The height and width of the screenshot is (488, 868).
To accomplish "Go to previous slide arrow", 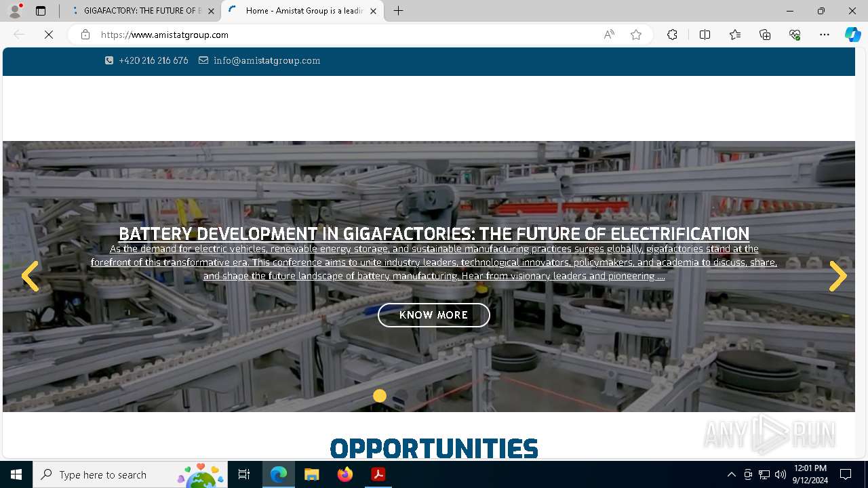I will coord(30,276).
